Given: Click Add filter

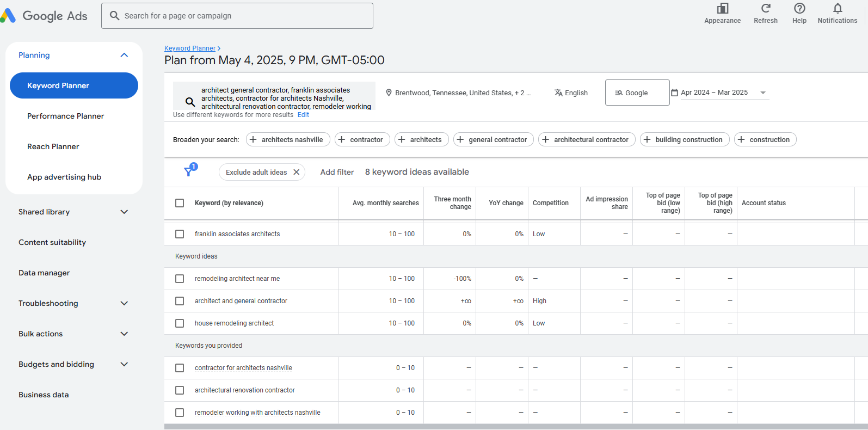Looking at the screenshot, I should 337,172.
